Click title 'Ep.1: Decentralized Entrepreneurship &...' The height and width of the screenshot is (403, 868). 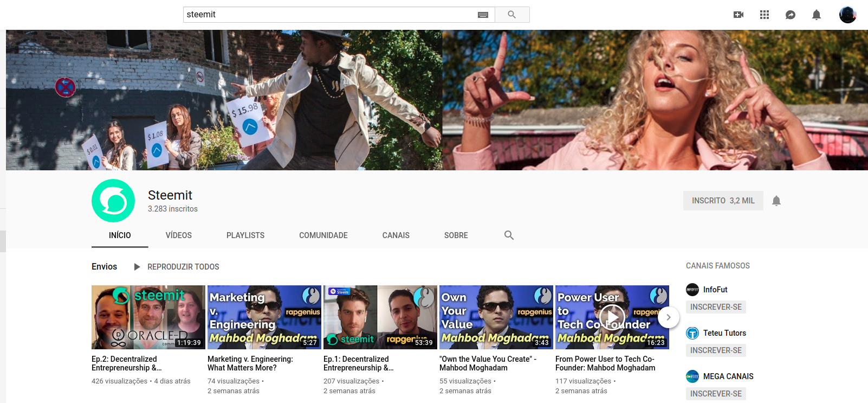[359, 363]
